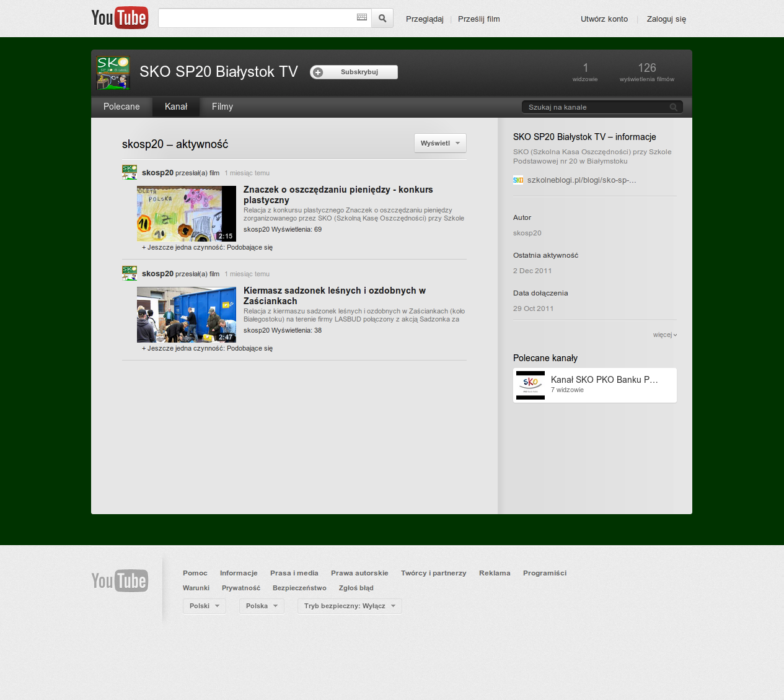Play the Kiermasz sadzonek video thumbnail

tap(187, 315)
